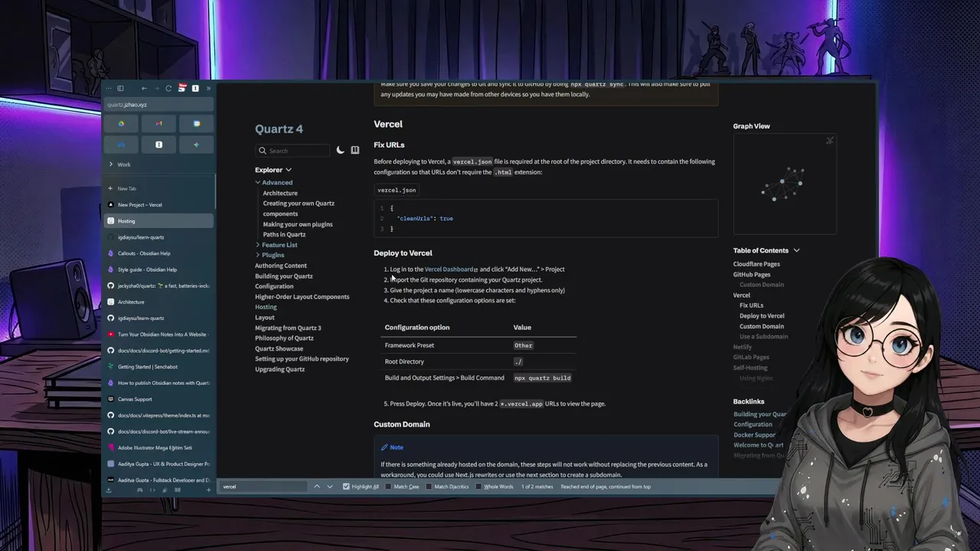Jump to Cloudflare Pages in contents

pos(756,264)
